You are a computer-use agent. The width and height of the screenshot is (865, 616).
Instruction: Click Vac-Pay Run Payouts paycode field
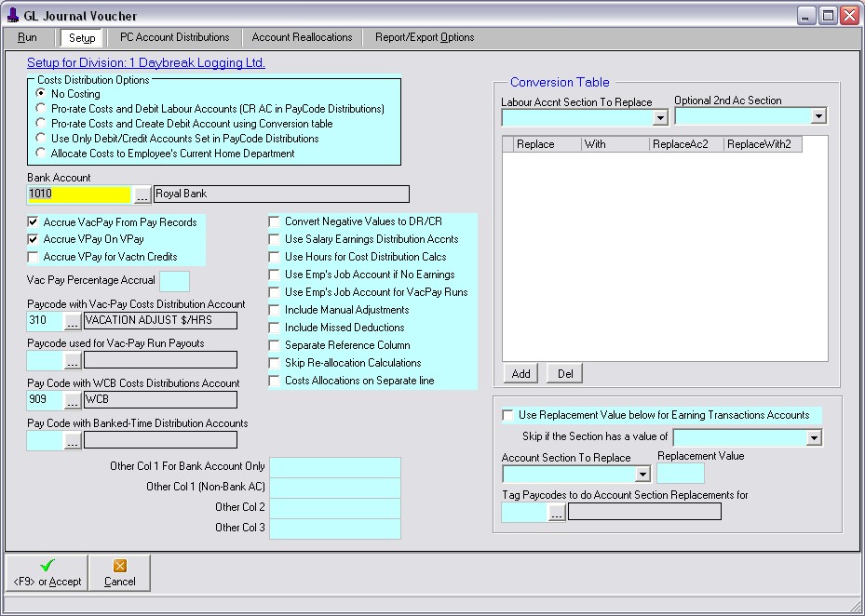point(46,361)
